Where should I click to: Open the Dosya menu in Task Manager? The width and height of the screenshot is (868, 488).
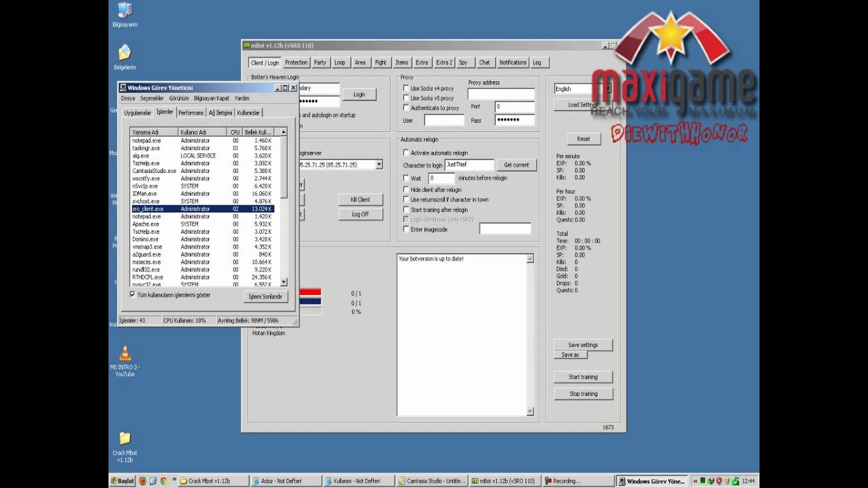[127, 98]
